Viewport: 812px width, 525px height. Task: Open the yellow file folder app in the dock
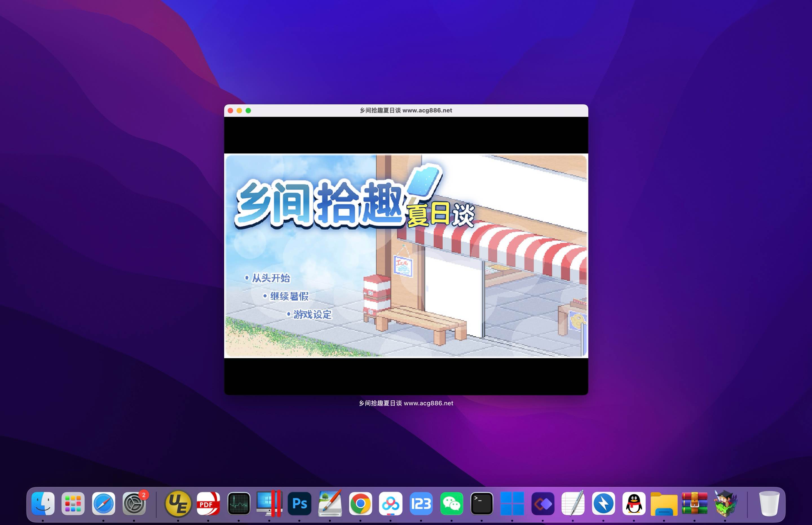click(x=664, y=504)
